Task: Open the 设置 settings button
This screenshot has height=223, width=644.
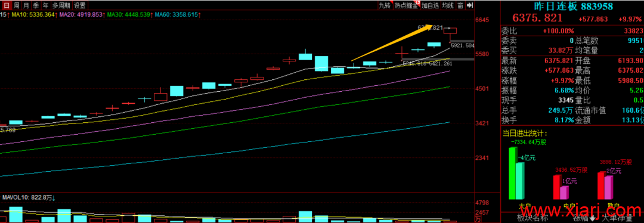Action: [80, 5]
